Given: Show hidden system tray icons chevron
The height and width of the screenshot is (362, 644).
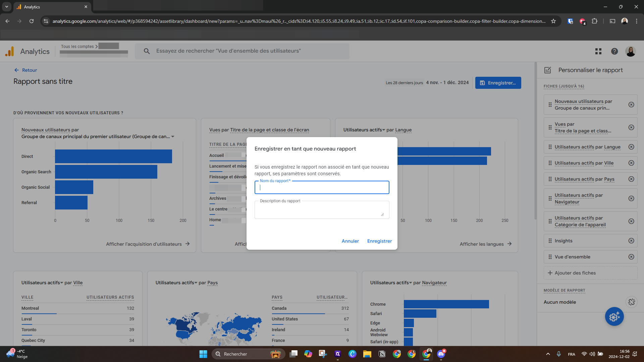Looking at the screenshot, I should 548,354.
